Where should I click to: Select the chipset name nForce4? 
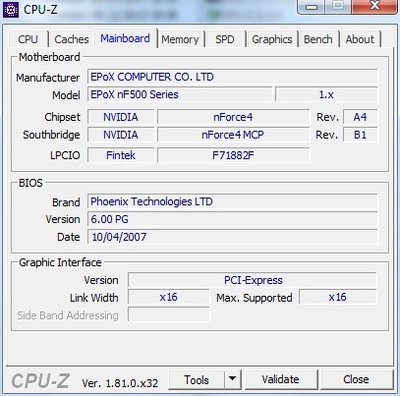[233, 117]
